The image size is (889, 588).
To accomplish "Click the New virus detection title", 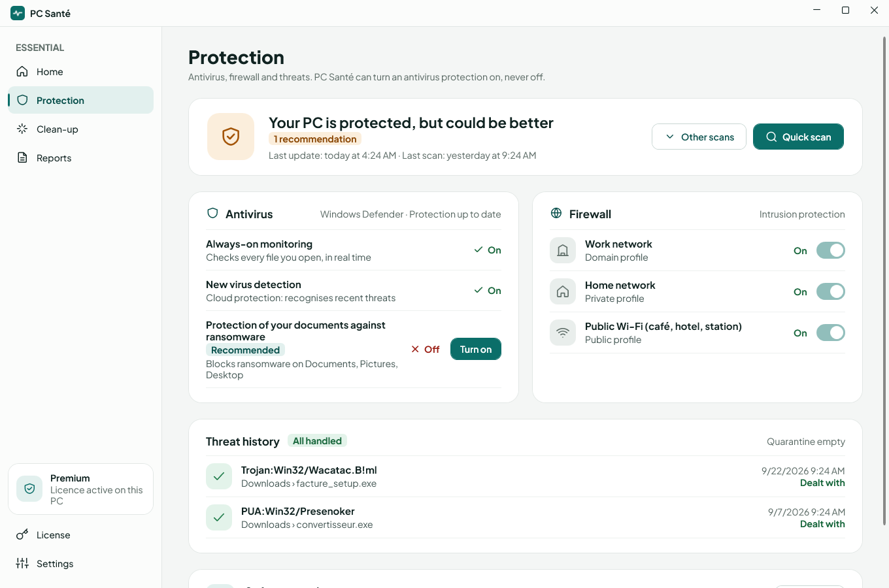I will (254, 284).
